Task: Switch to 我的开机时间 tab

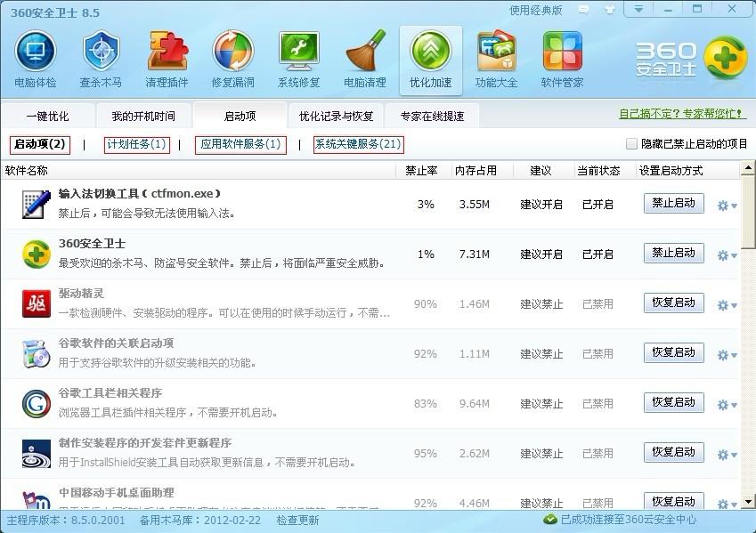Action: 143,116
